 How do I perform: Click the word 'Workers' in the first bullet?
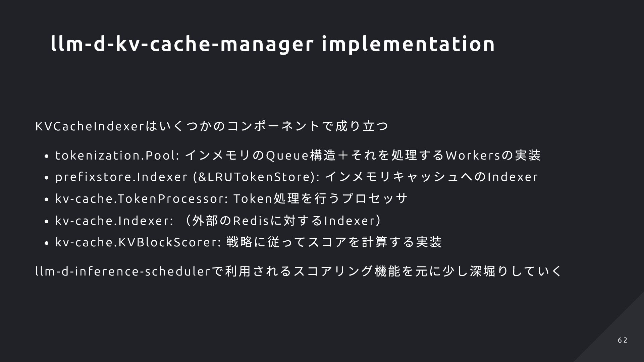point(473,156)
